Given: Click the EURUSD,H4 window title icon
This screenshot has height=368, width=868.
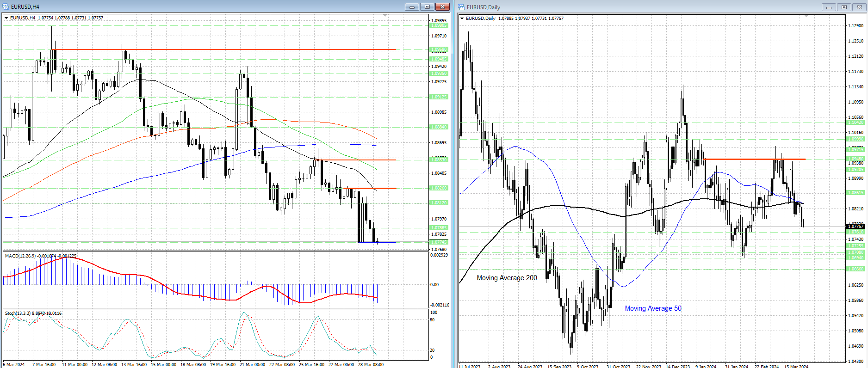Looking at the screenshot, I should coord(6,6).
